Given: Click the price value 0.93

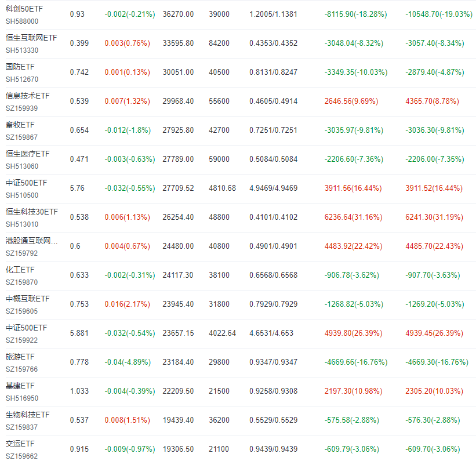Looking at the screenshot, I should point(77,14).
